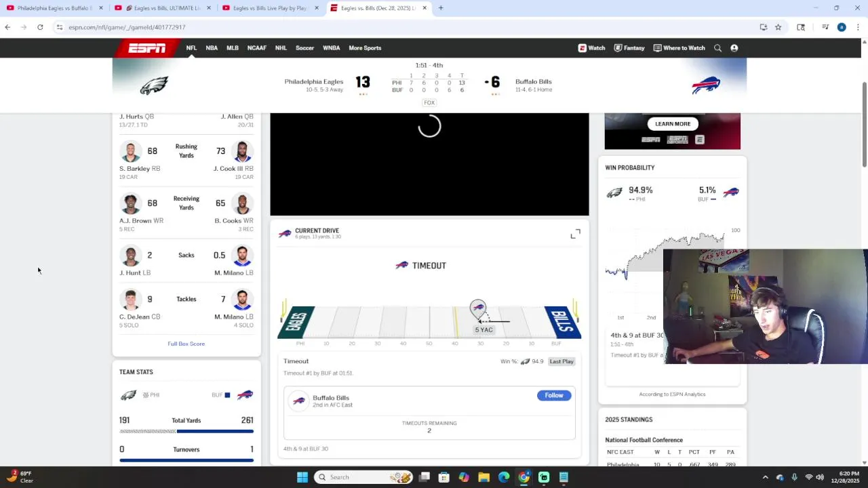Open the NCAAF menu item
Screen dimensions: 868x488
pyautogui.click(x=257, y=48)
